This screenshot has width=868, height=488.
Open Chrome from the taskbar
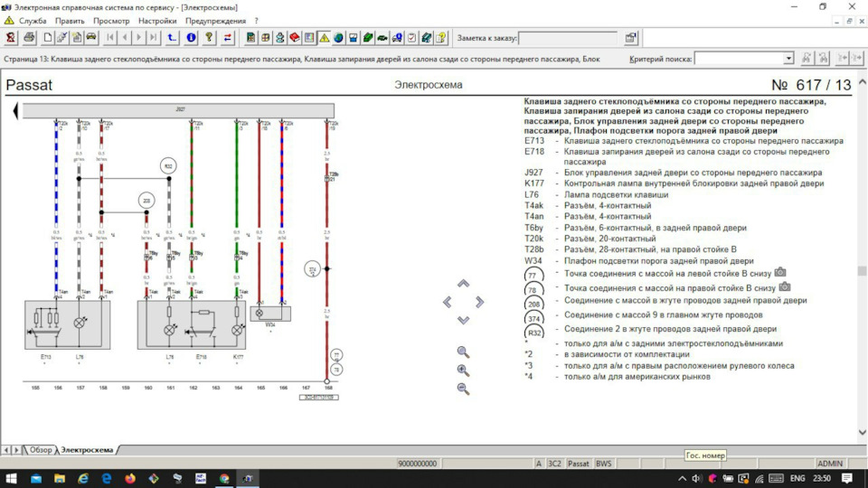click(x=224, y=479)
